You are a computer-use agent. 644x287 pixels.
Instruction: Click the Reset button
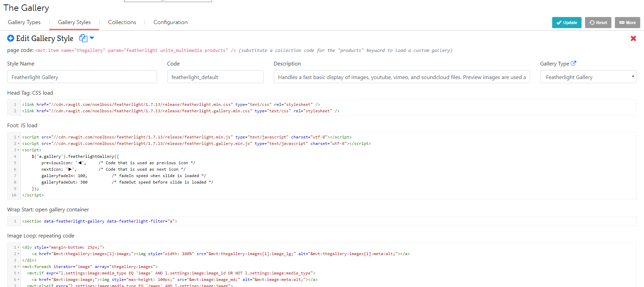click(598, 22)
